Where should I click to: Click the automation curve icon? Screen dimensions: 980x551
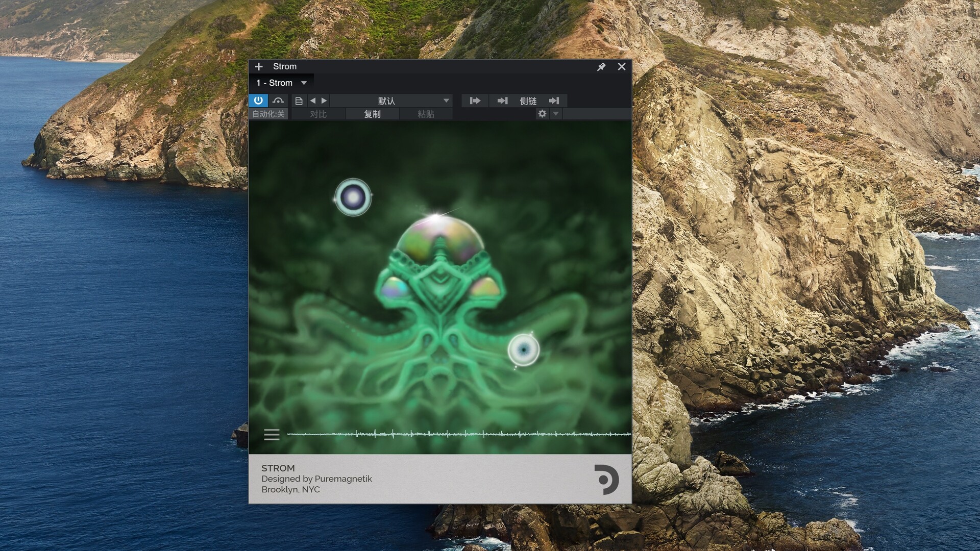(278, 101)
